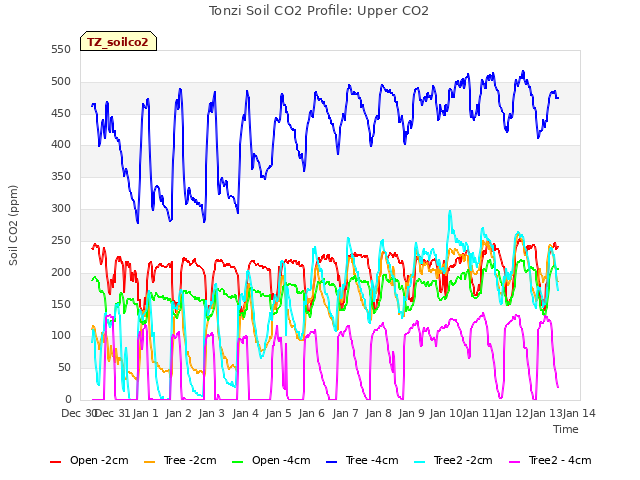640x480 pixels.
Task: Select the 'Open -2cm' legend label
Action: click(99, 460)
